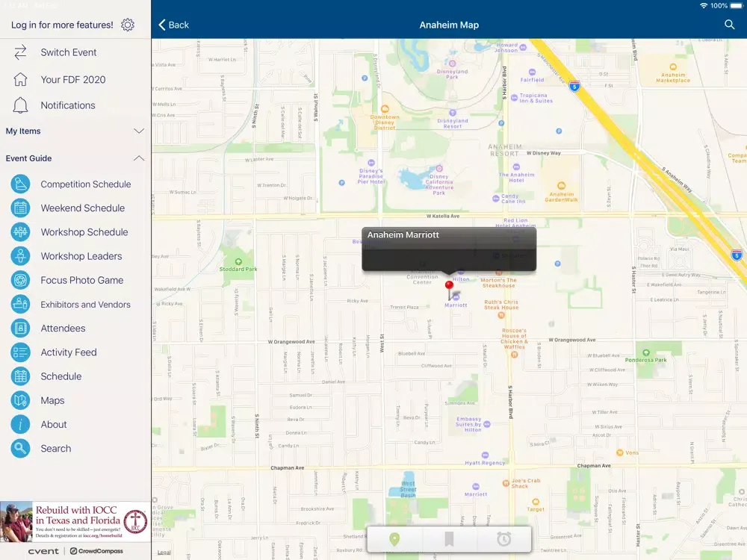This screenshot has width=747, height=560.
Task: Select About menu entry
Action: coord(54,424)
